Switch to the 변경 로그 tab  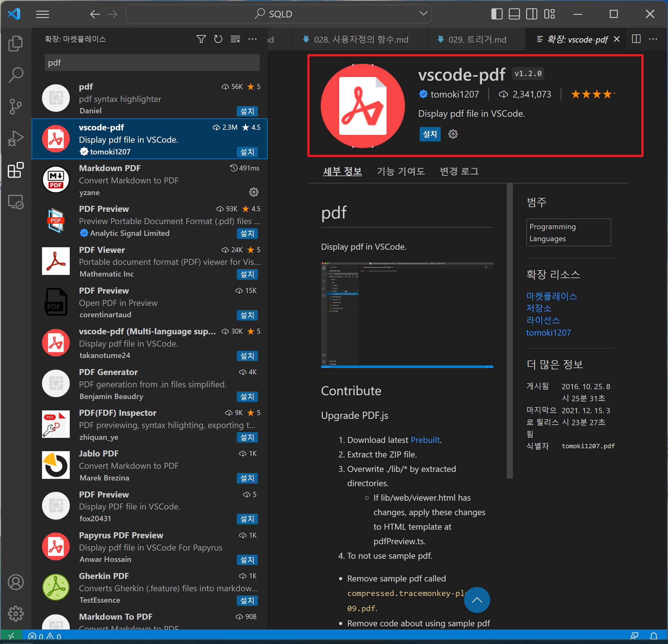click(459, 171)
